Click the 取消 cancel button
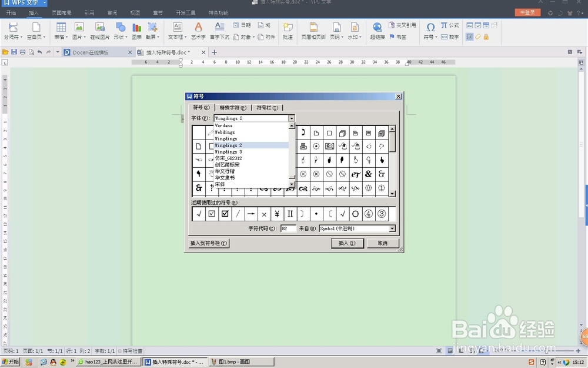Screen dimensions: 588x368 coord(383,243)
